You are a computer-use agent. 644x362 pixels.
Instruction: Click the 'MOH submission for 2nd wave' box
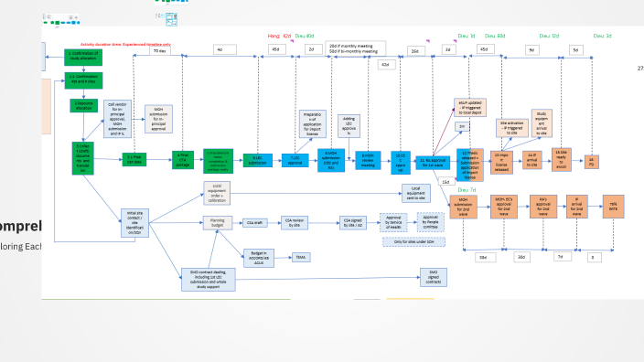click(463, 207)
